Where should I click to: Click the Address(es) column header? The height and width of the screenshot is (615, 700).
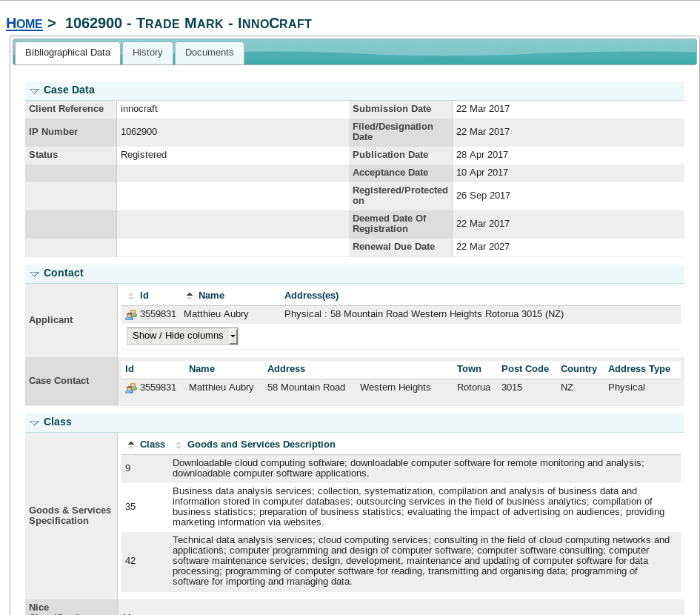[x=312, y=296]
